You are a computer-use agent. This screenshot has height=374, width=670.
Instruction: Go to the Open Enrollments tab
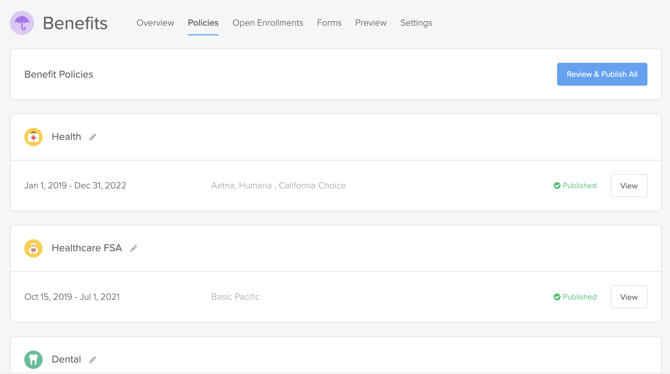coord(268,23)
